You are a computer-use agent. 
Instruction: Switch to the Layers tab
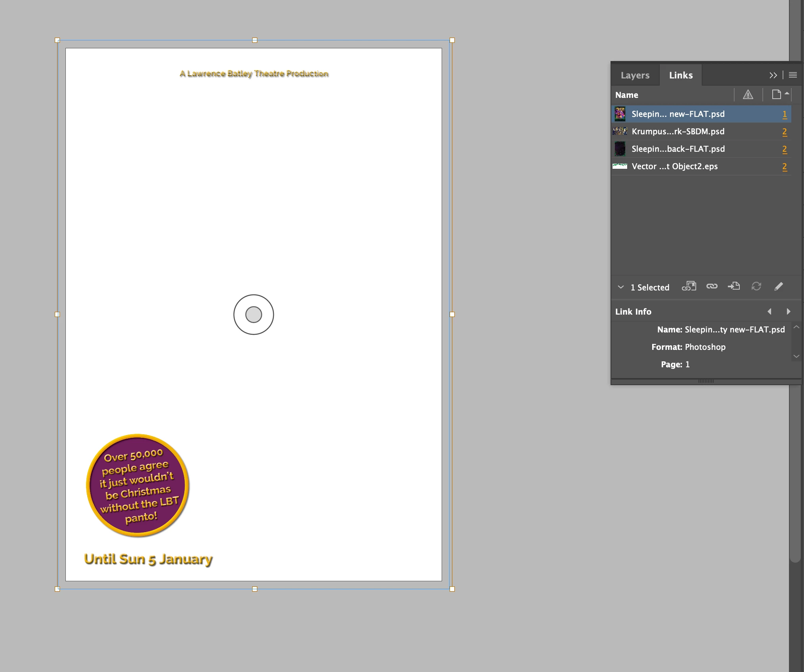(x=635, y=75)
